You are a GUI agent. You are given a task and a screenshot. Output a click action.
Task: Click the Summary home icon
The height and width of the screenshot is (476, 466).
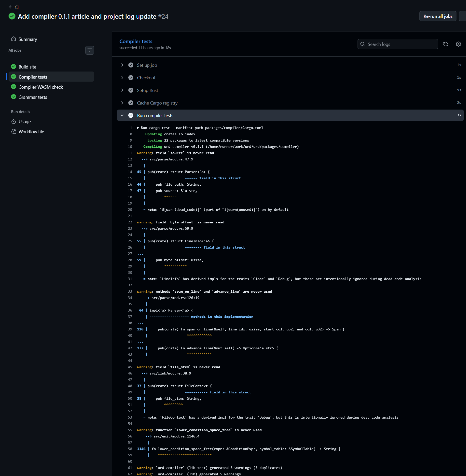[x=14, y=39]
